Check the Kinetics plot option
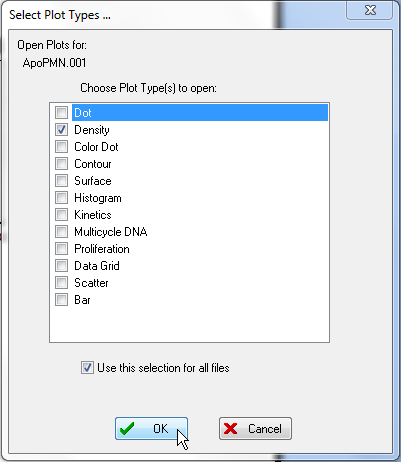Screen dimensions: 401x462 61,215
